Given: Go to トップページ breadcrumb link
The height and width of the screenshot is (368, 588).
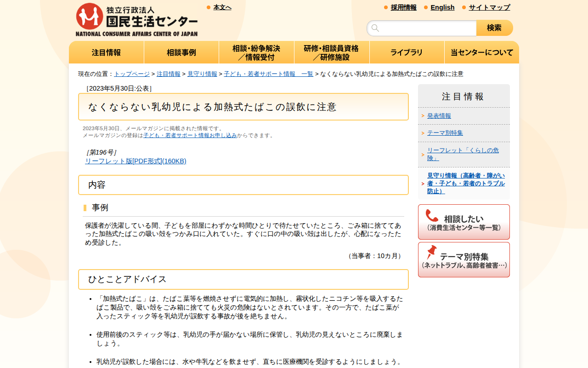Looking at the screenshot, I should click(x=132, y=74).
